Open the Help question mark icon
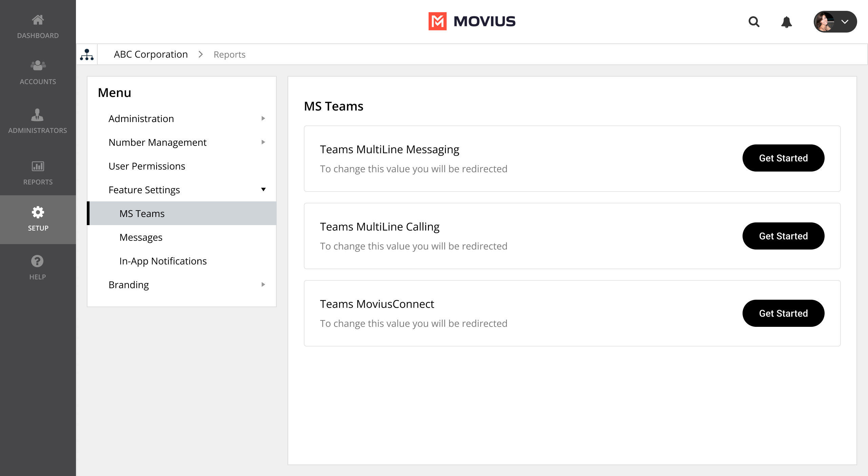Viewport: 868px width, 476px height. point(38,261)
